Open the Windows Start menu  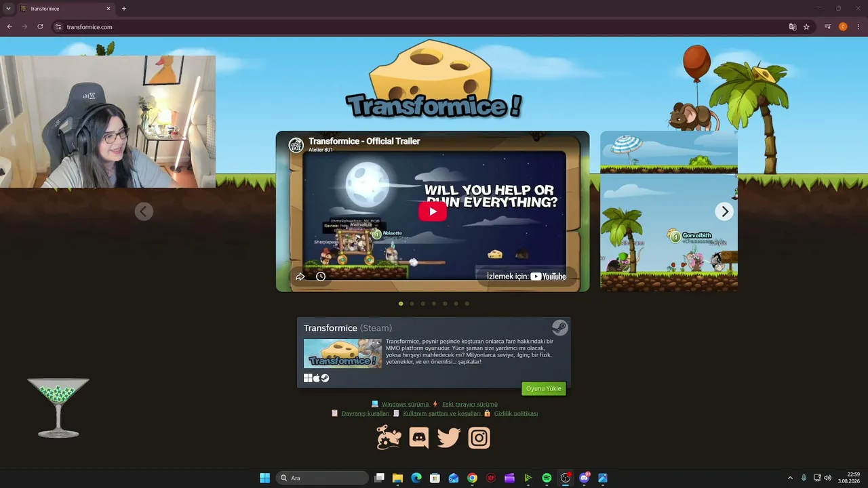pos(264,478)
